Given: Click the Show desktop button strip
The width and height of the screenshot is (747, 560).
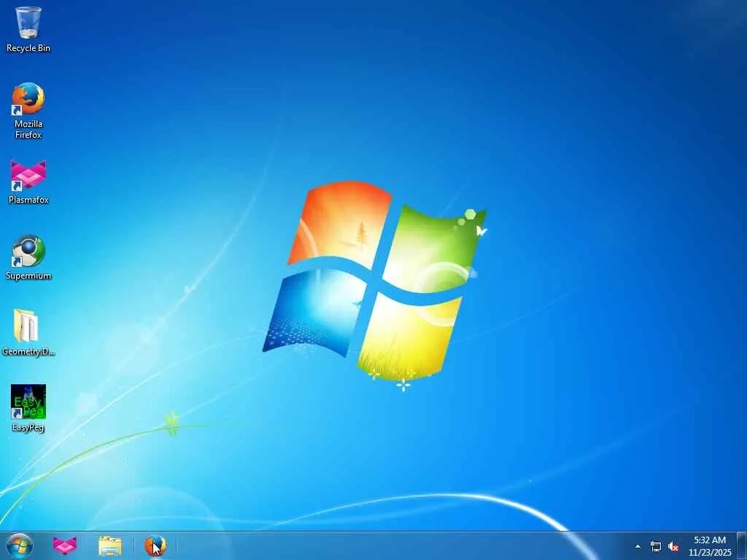Looking at the screenshot, I should pyautogui.click(x=742, y=545).
